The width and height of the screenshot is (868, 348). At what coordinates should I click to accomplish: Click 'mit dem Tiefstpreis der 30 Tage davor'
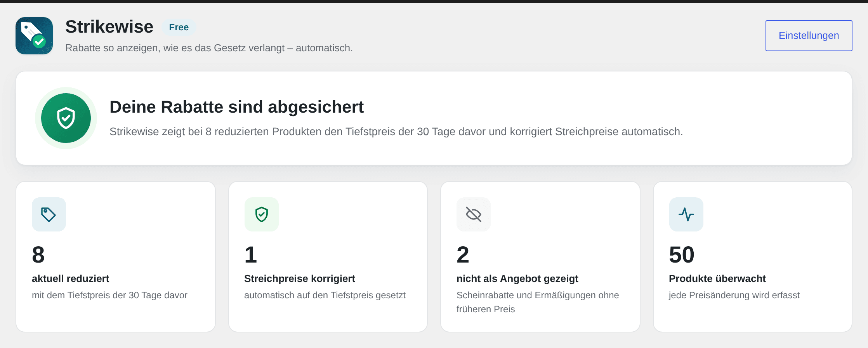tap(109, 295)
